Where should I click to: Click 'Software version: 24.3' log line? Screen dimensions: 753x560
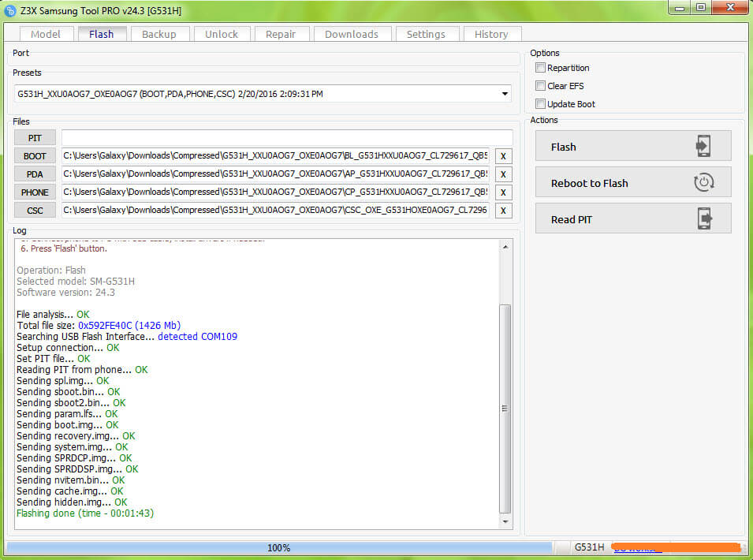click(65, 293)
